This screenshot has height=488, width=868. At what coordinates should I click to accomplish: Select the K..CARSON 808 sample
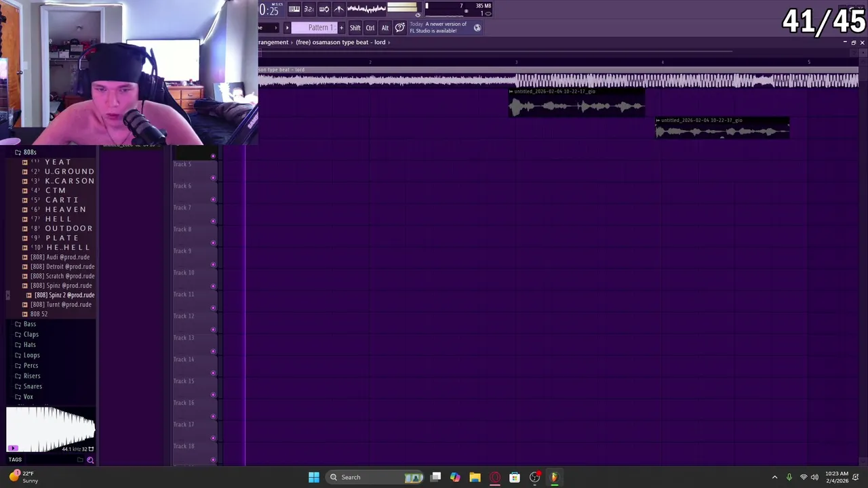click(x=63, y=181)
